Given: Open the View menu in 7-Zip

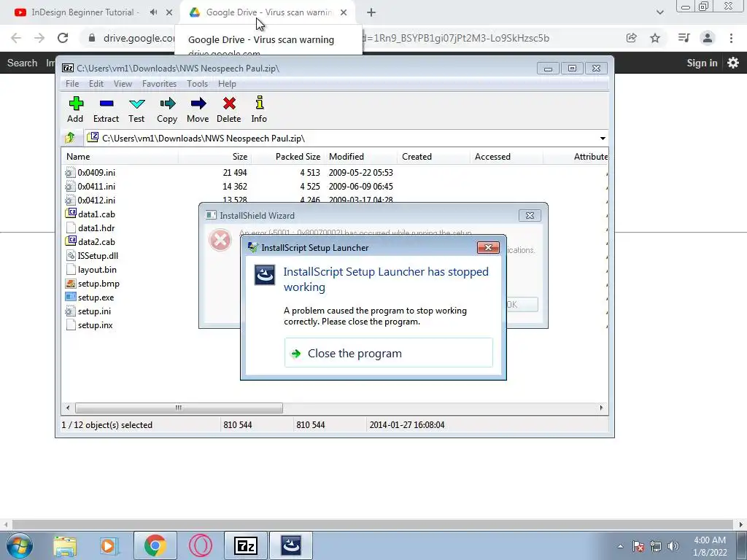Looking at the screenshot, I should (123, 84).
